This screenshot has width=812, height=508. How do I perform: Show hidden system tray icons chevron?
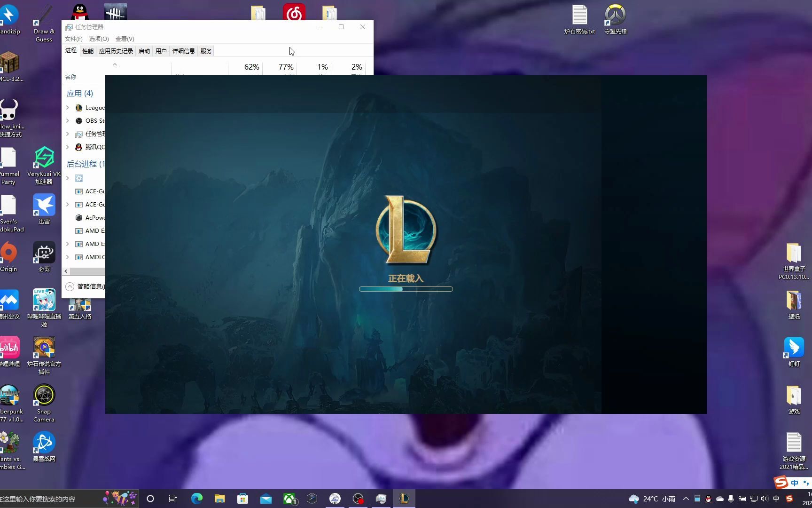[686, 499]
